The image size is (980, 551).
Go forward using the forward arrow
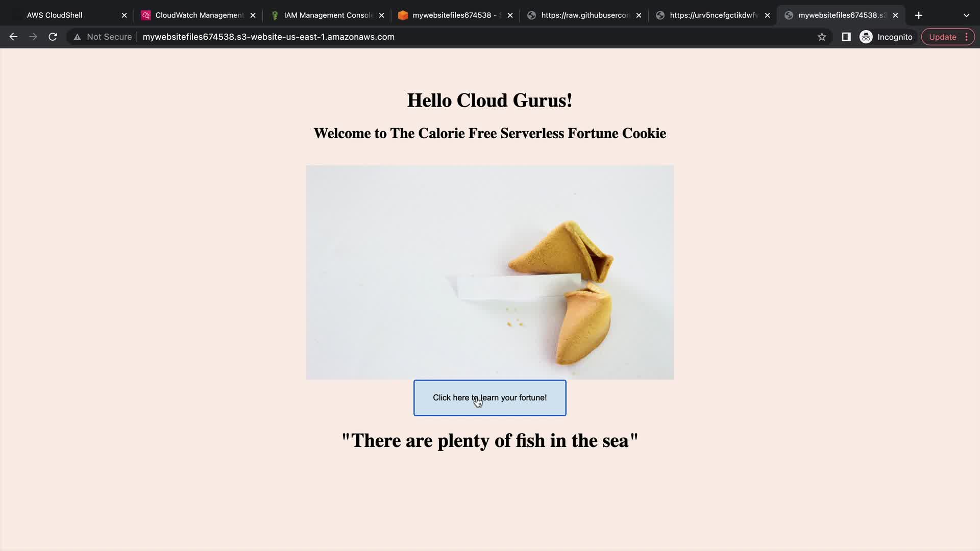point(33,37)
